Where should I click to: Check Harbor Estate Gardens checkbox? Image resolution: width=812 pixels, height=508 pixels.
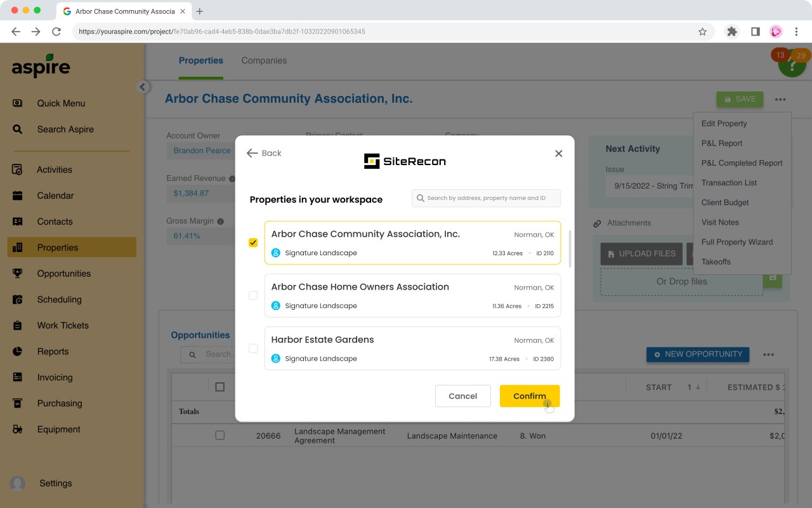pos(253,348)
